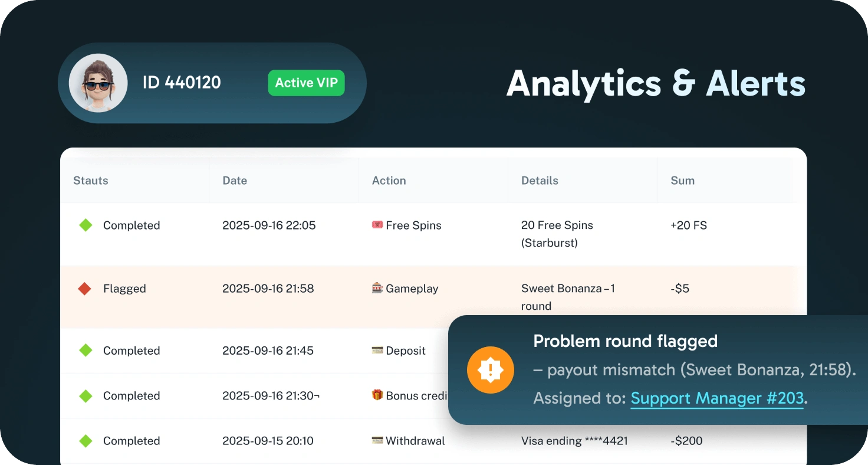This screenshot has width=868, height=465.
Task: Click the orange warning badge on the alert
Action: tap(491, 370)
